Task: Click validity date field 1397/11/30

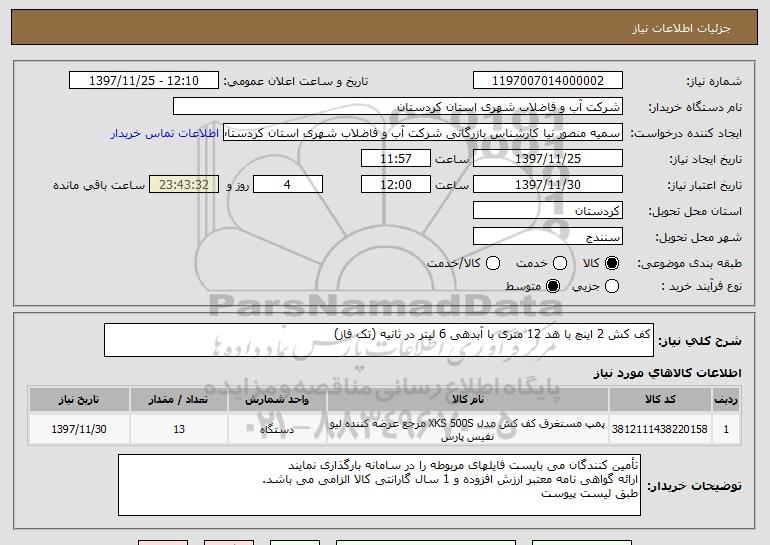Action: (548, 185)
